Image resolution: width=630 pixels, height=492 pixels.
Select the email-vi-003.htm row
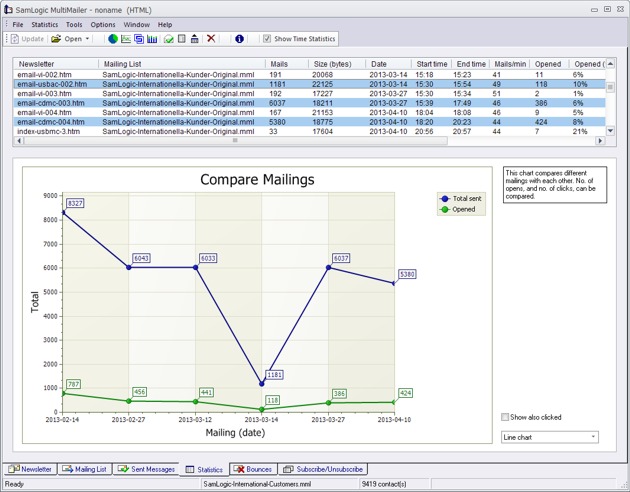point(309,94)
